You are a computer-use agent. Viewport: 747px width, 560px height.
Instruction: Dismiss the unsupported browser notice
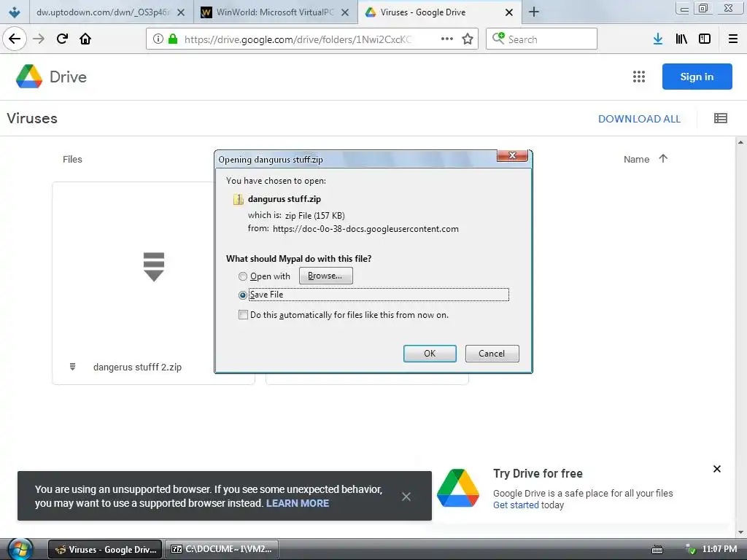pos(406,497)
